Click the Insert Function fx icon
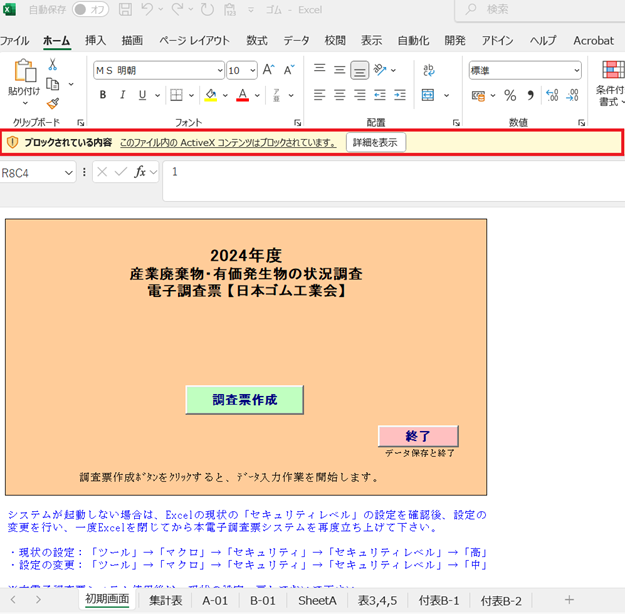The height and width of the screenshot is (614, 625). click(140, 172)
